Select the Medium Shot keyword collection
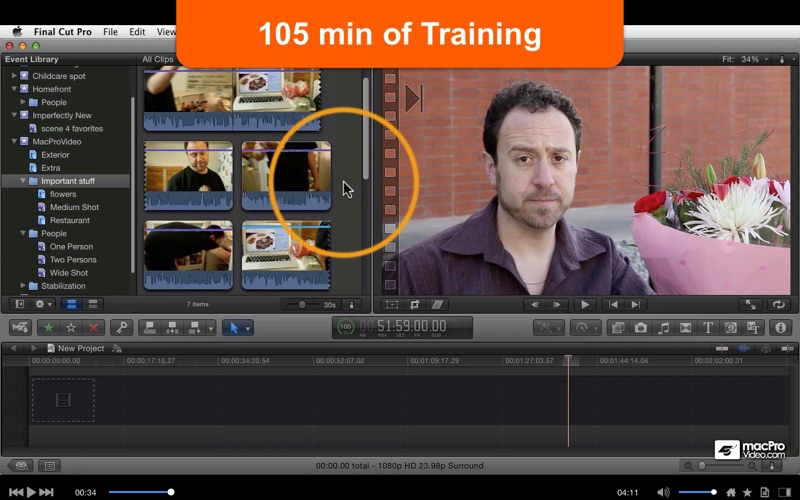Image resolution: width=800 pixels, height=500 pixels. (x=73, y=207)
